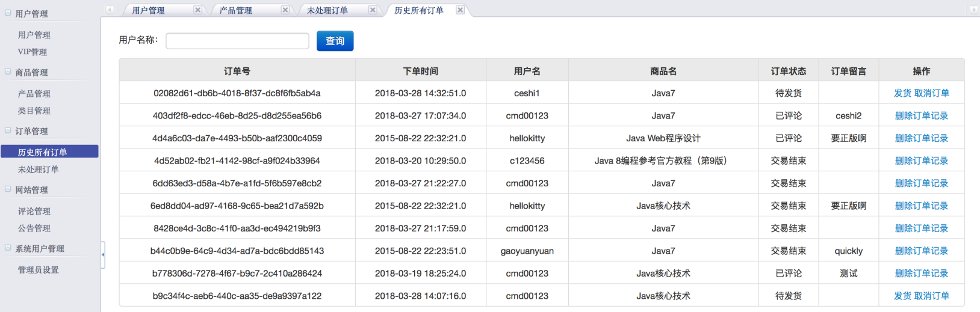
Task: Delete record of order 6dd63ed3-d58a-4b7e
Action: pos(922,183)
